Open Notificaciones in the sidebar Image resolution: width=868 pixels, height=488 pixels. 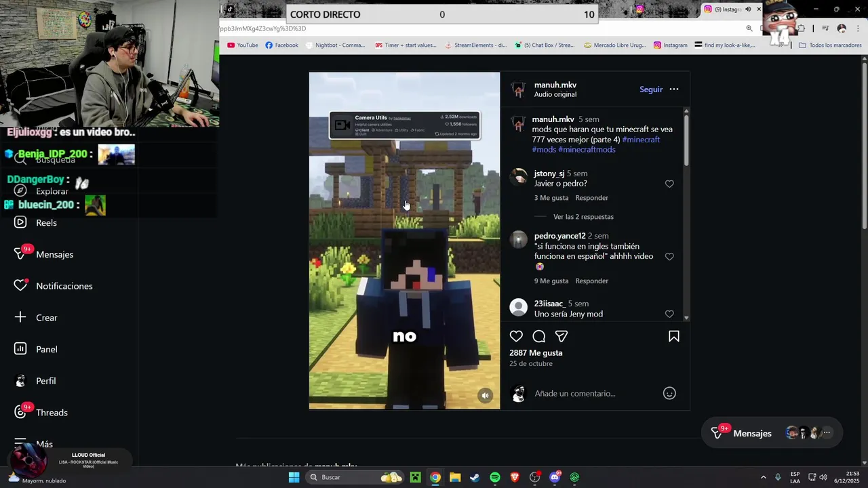53,286
